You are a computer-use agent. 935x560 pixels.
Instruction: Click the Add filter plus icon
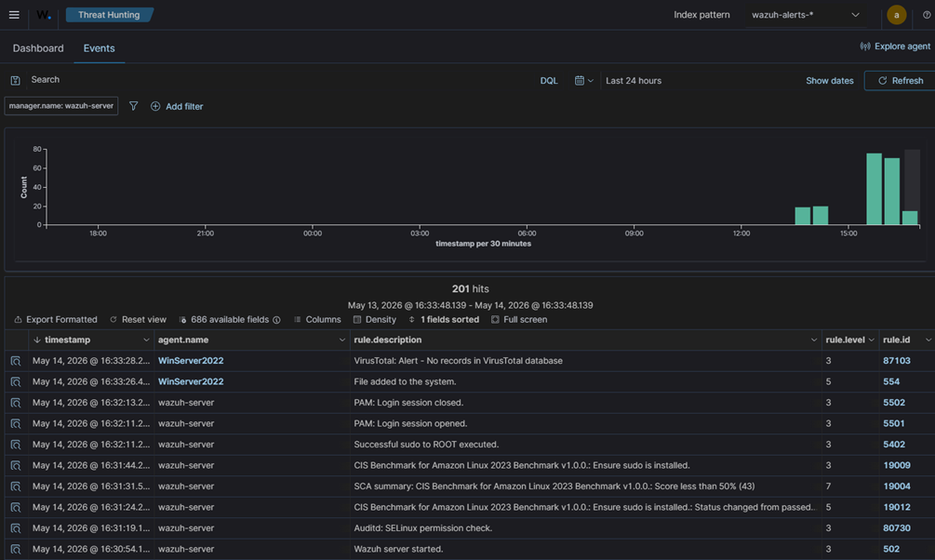(x=155, y=106)
